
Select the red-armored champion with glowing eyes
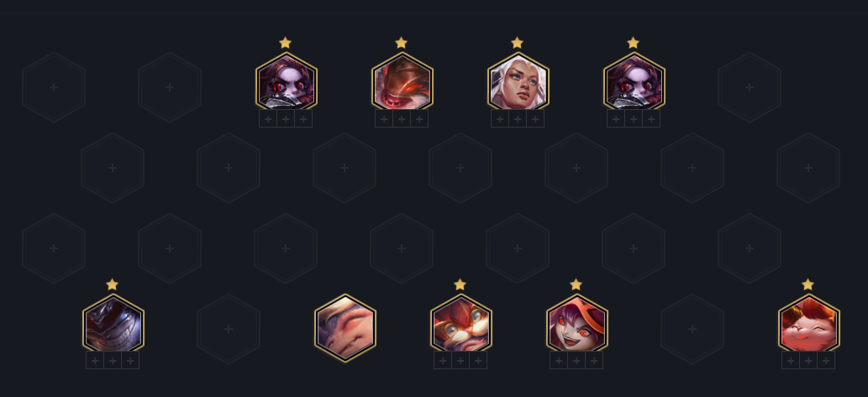[x=402, y=81]
